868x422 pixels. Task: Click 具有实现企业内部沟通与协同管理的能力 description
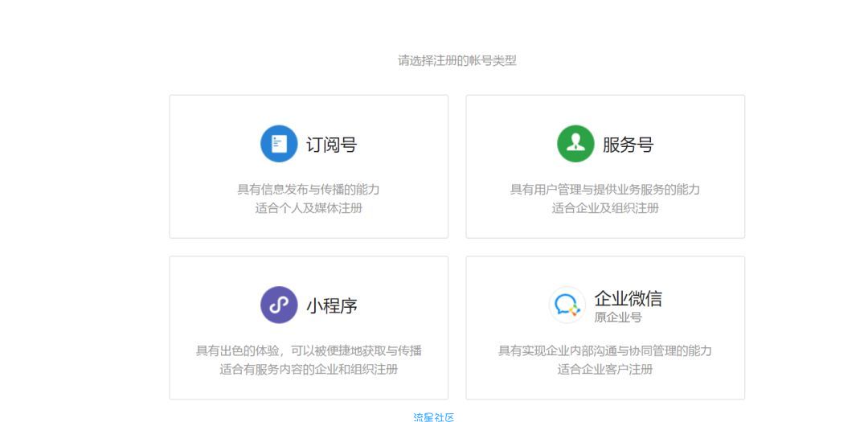[x=605, y=350]
